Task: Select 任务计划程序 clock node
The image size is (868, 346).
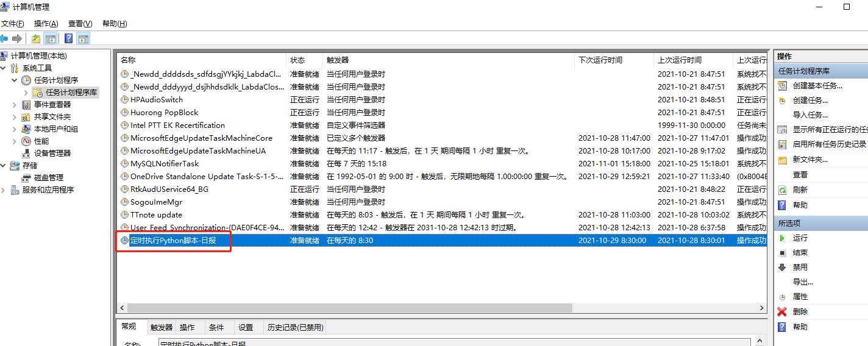Action: 56,80
